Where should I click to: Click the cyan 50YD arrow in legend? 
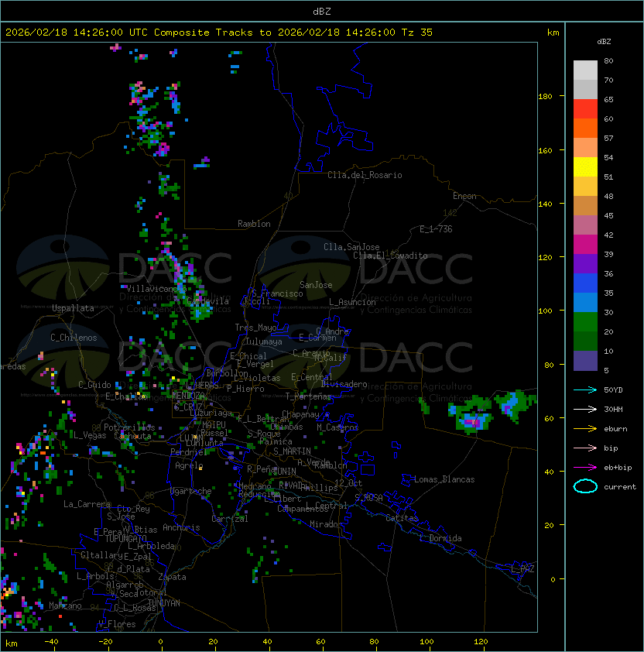point(585,389)
